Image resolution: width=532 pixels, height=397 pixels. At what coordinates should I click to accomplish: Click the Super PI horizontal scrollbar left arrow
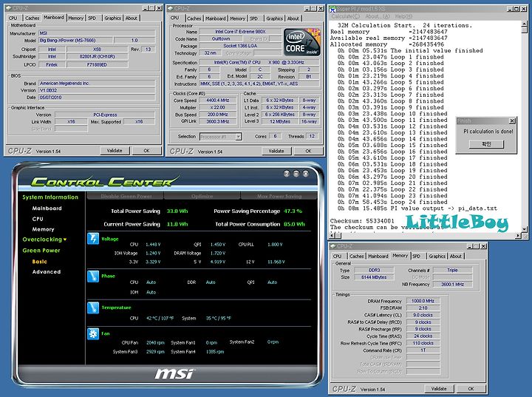332,235
